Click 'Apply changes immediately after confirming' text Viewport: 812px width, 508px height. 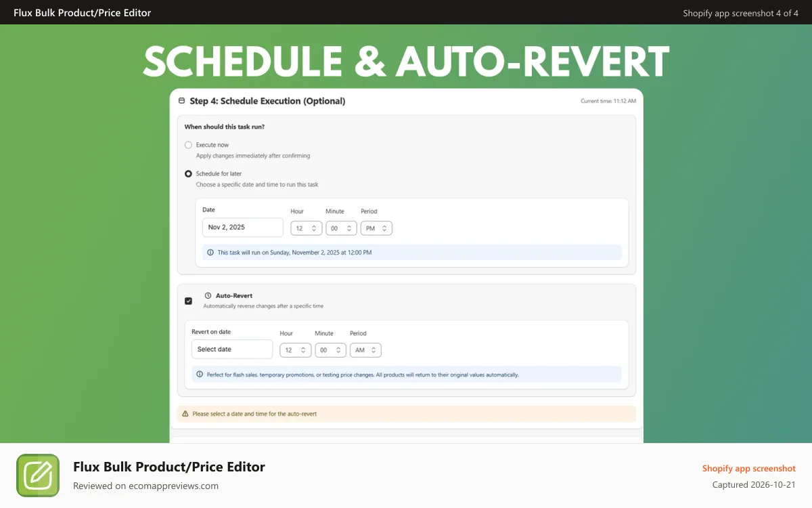tap(253, 156)
